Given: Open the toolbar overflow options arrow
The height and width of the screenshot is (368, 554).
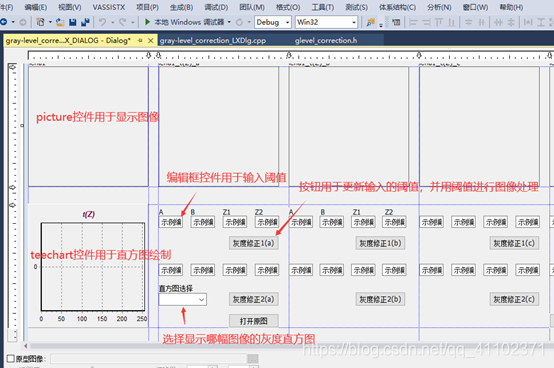Looking at the screenshot, I should [x=381, y=25].
